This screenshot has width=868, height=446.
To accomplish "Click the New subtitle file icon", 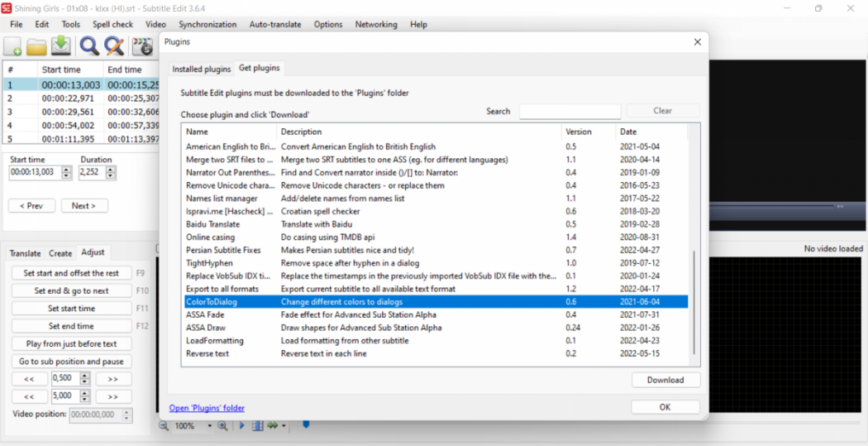I will (x=13, y=46).
